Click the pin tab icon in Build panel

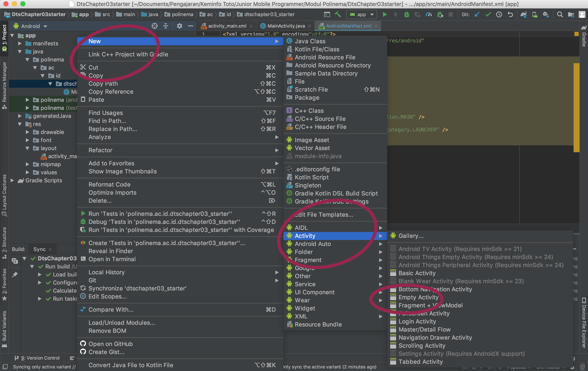pyautogui.click(x=15, y=275)
